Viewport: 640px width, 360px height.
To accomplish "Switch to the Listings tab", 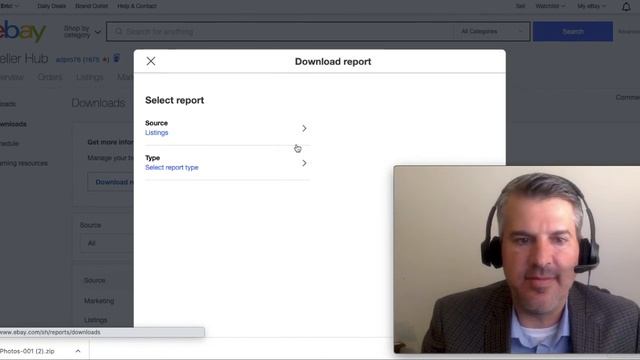I will click(x=90, y=77).
